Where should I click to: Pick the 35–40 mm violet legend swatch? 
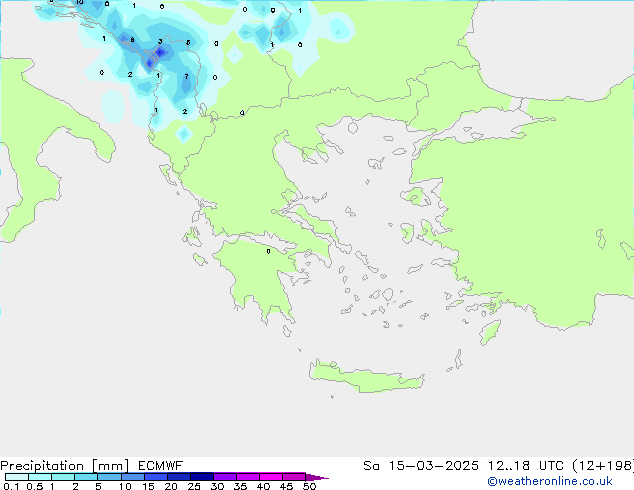[248, 477]
